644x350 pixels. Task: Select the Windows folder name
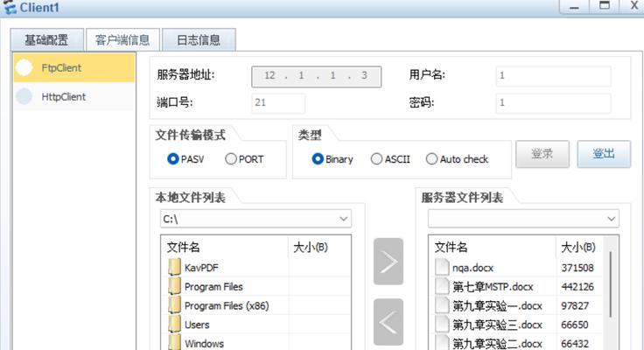204,343
